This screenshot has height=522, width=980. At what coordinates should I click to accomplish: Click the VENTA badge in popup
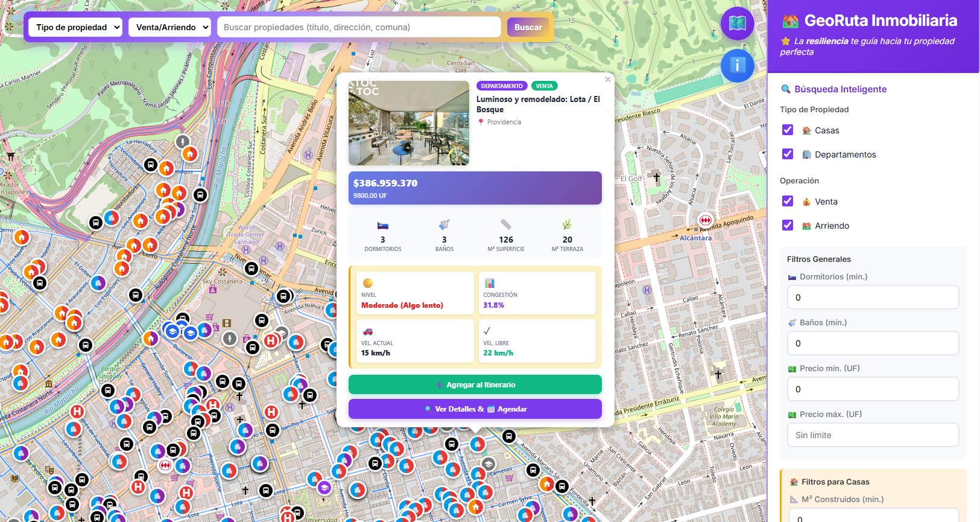tap(544, 86)
